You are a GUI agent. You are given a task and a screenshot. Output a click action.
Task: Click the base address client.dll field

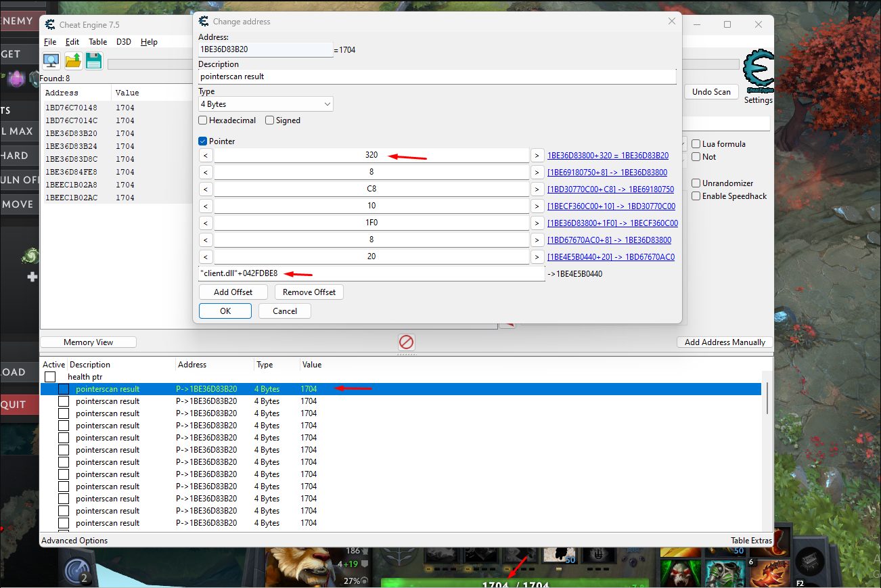(371, 274)
